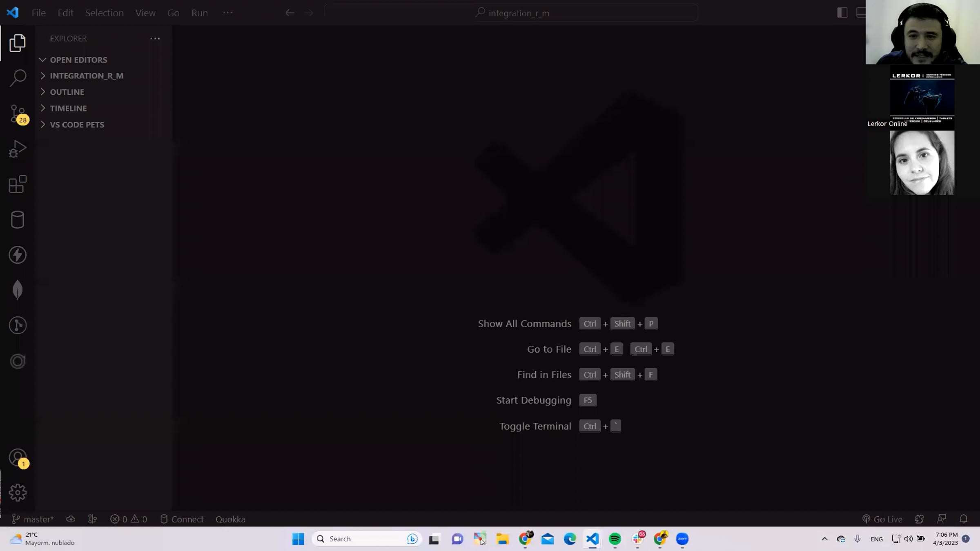Toggle the primary sidebar layout button

842,13
